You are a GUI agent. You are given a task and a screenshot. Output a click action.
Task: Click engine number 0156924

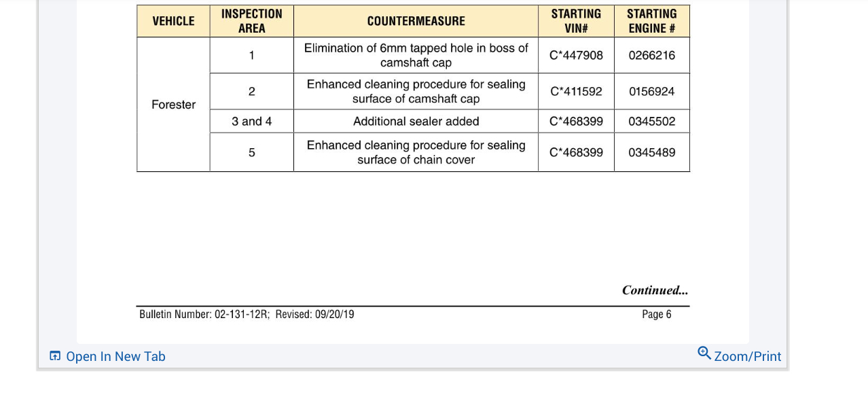[x=651, y=91]
